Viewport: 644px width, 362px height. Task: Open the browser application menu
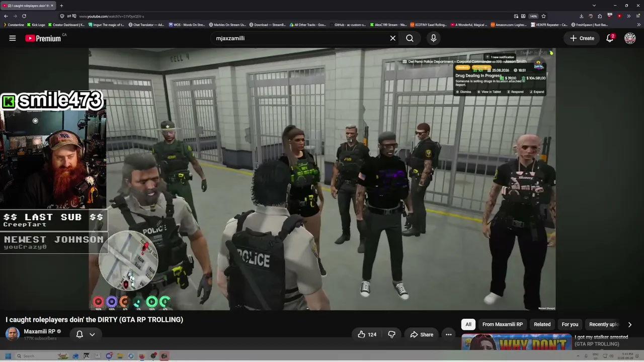coord(638,16)
